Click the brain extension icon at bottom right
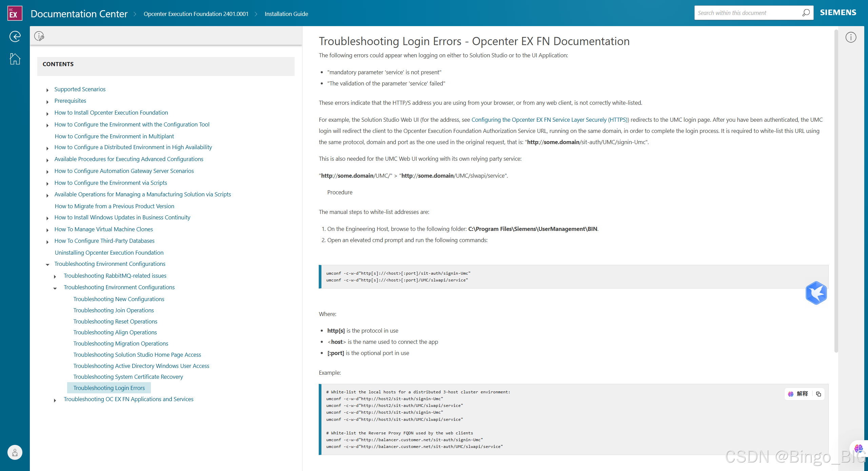This screenshot has height=471, width=868. [x=859, y=448]
